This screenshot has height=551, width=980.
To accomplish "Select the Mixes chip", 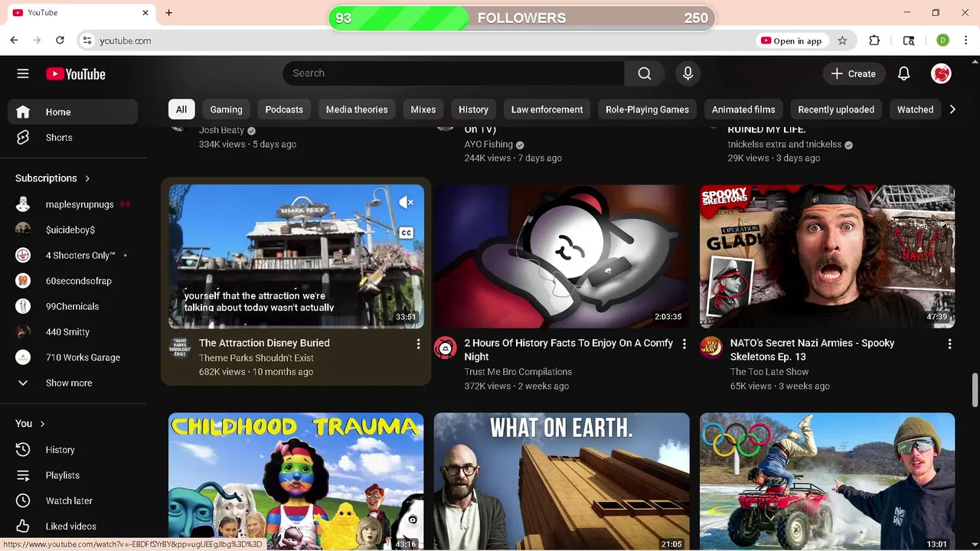I will (423, 109).
